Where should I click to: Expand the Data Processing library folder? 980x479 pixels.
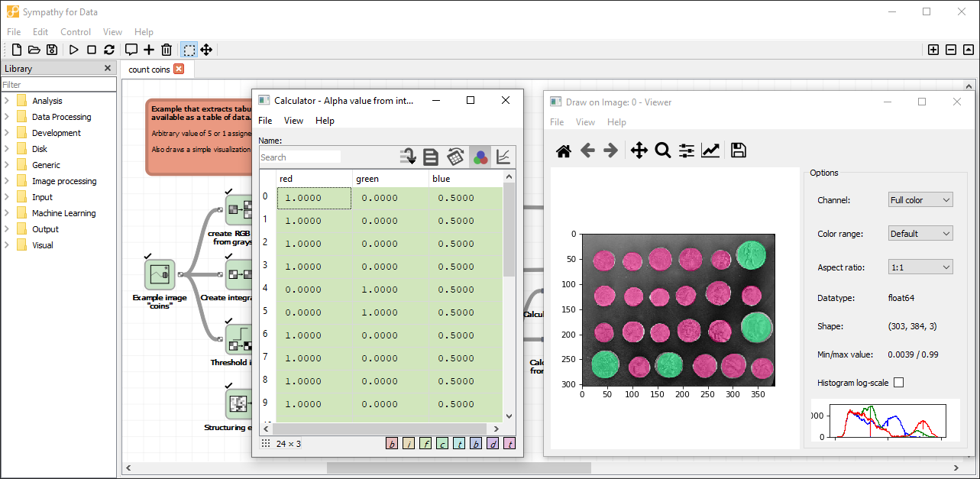(7, 117)
